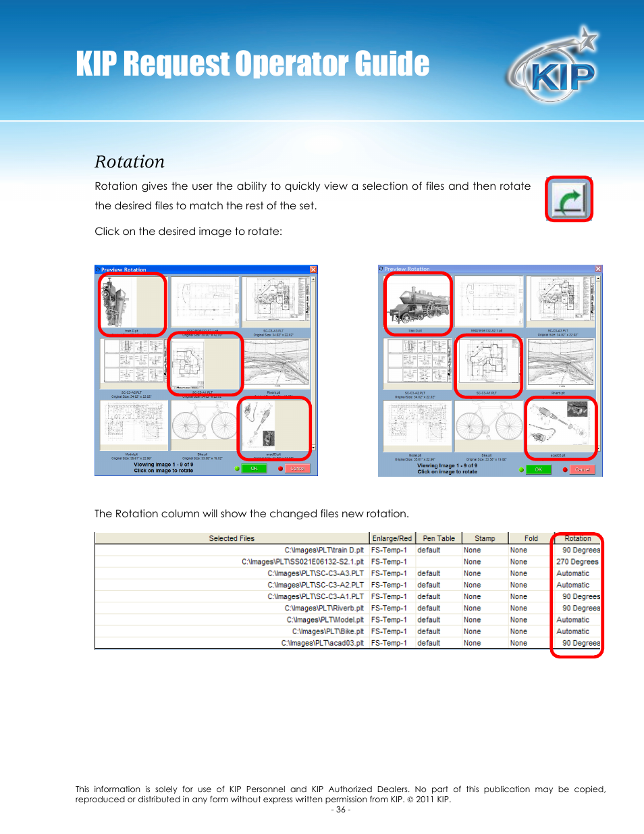
Task: Click the Rotation section heading
Action: pos(130,162)
